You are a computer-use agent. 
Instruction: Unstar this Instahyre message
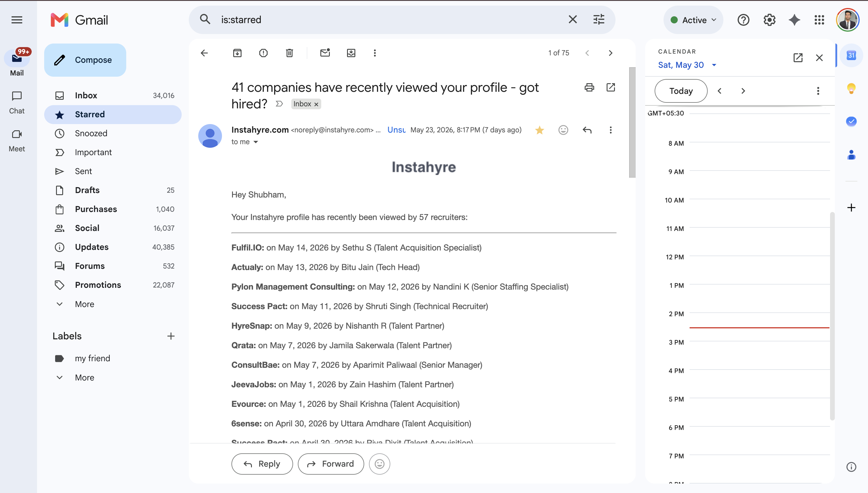point(539,130)
